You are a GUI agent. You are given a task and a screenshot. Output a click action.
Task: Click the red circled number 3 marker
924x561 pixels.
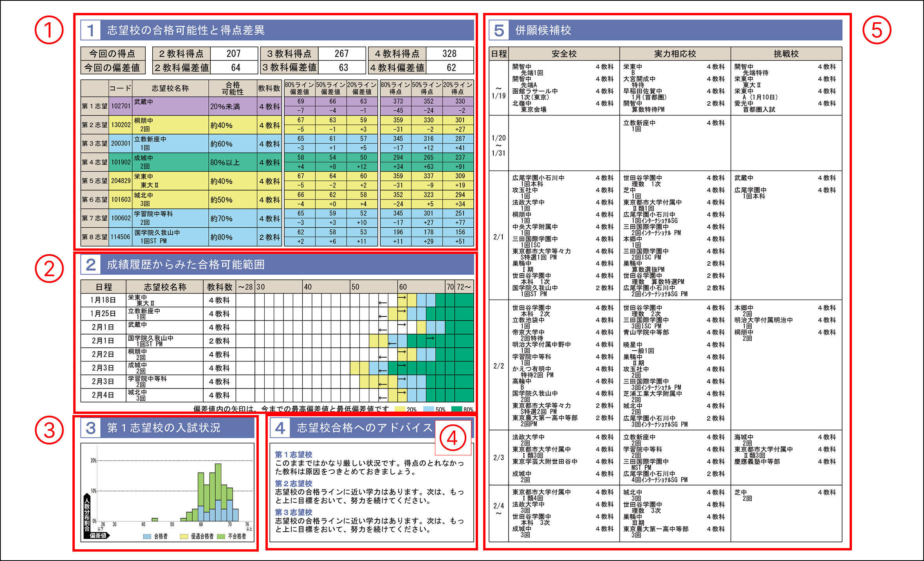click(49, 430)
